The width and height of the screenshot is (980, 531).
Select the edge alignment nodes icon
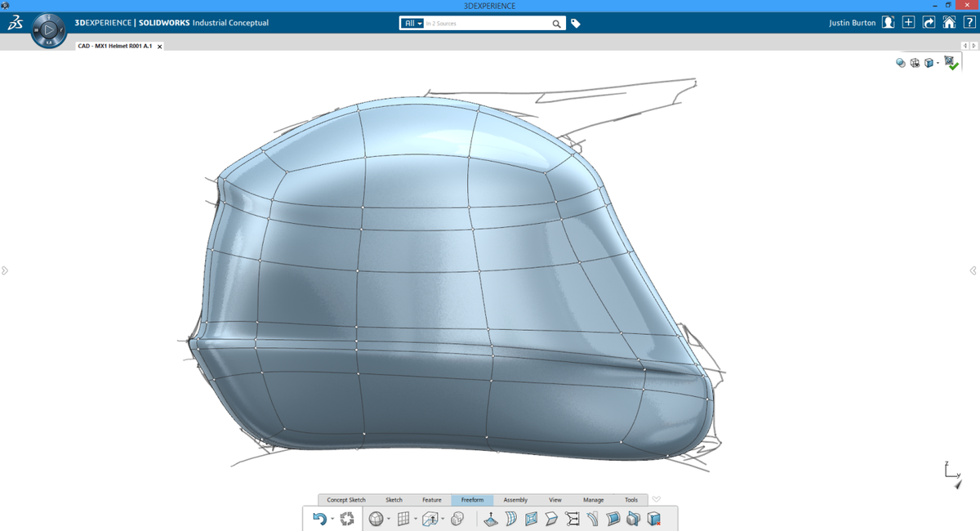coord(572,519)
